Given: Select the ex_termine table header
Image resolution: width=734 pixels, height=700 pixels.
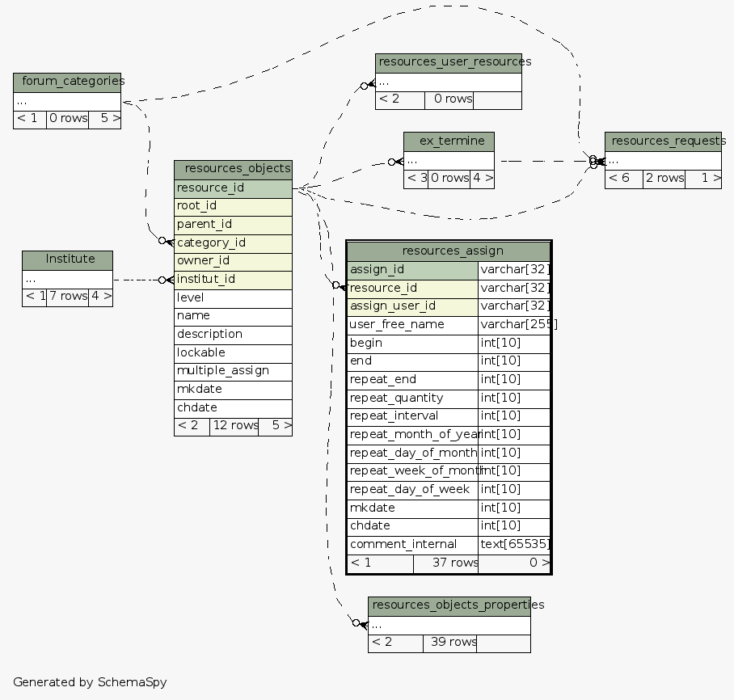Looking at the screenshot, I should click(449, 141).
